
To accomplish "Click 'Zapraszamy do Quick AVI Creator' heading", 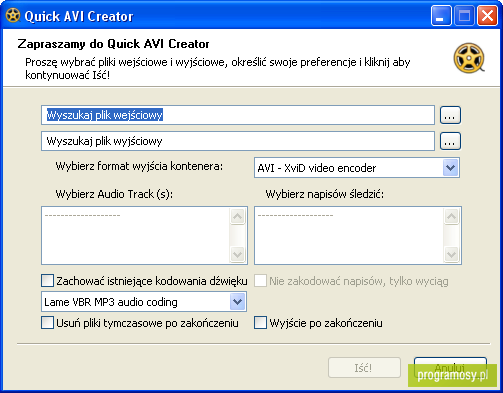I will (x=113, y=44).
